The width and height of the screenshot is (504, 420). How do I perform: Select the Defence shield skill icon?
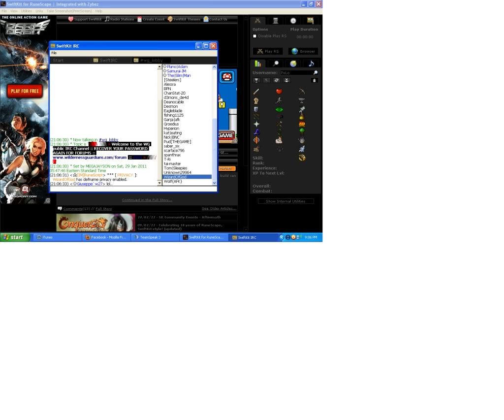tap(256, 109)
